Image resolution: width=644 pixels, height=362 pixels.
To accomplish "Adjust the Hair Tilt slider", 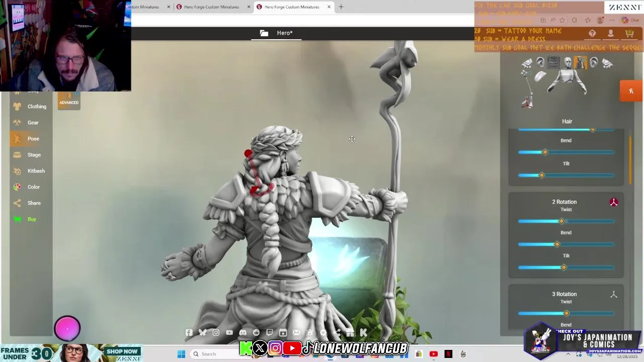I will tap(566, 175).
